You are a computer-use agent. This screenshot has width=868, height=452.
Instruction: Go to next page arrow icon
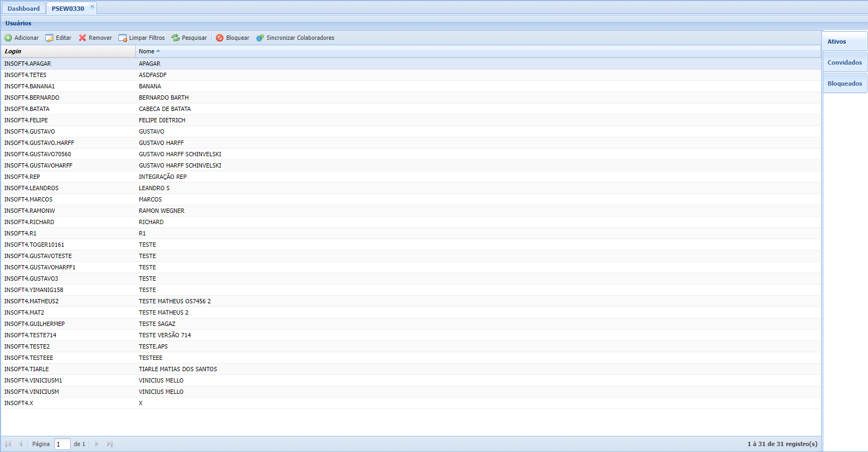point(97,444)
